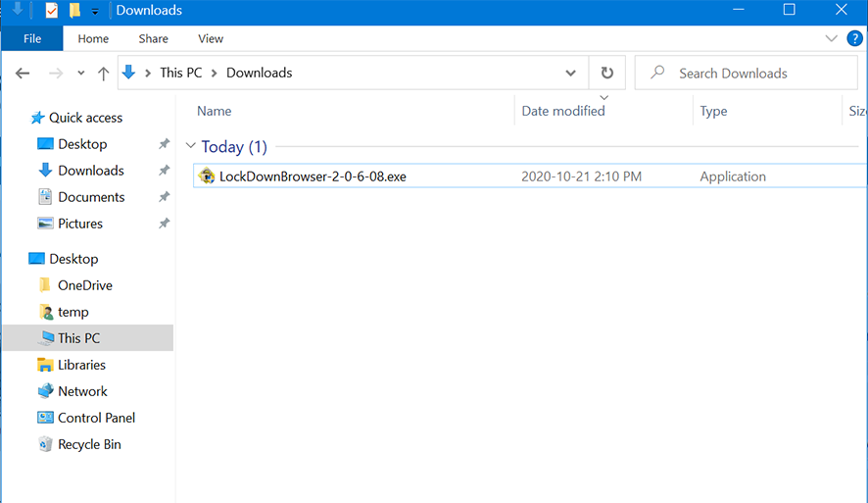
Task: Open the Customize Quick Access Toolbar dropdown
Action: tap(95, 11)
